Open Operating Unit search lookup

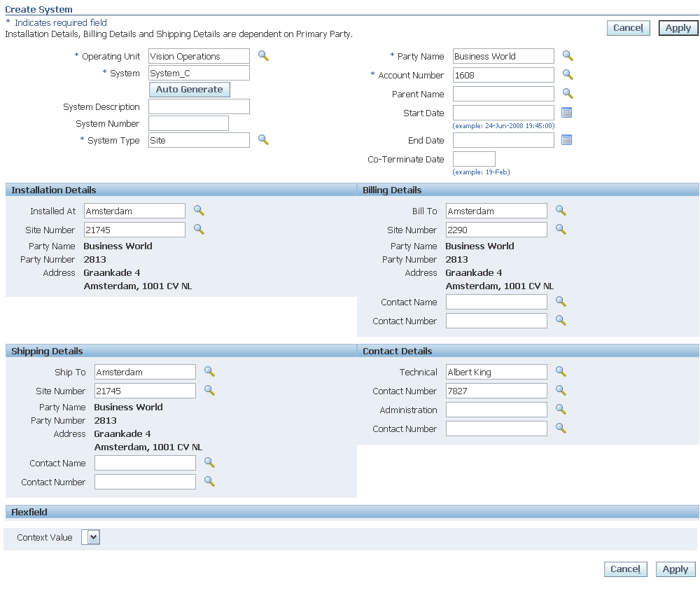click(263, 56)
